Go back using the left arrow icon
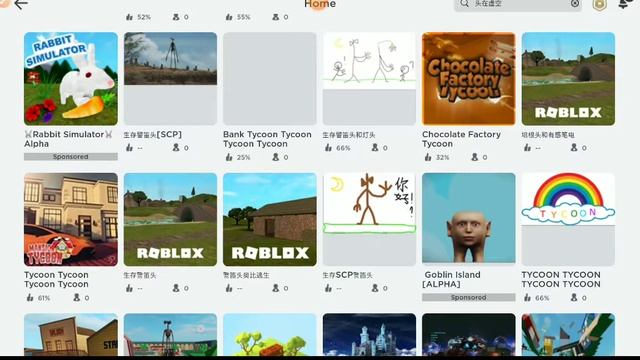The image size is (640, 360). coord(21,4)
